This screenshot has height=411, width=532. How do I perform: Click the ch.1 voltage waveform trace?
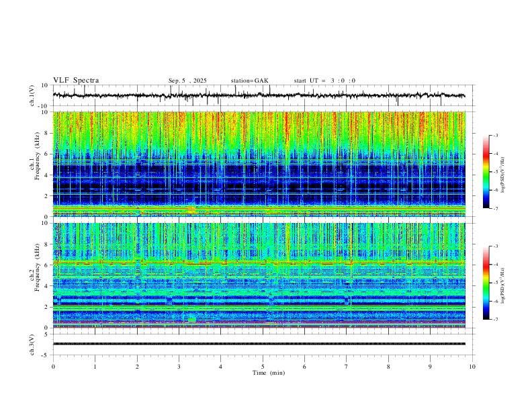click(x=259, y=95)
